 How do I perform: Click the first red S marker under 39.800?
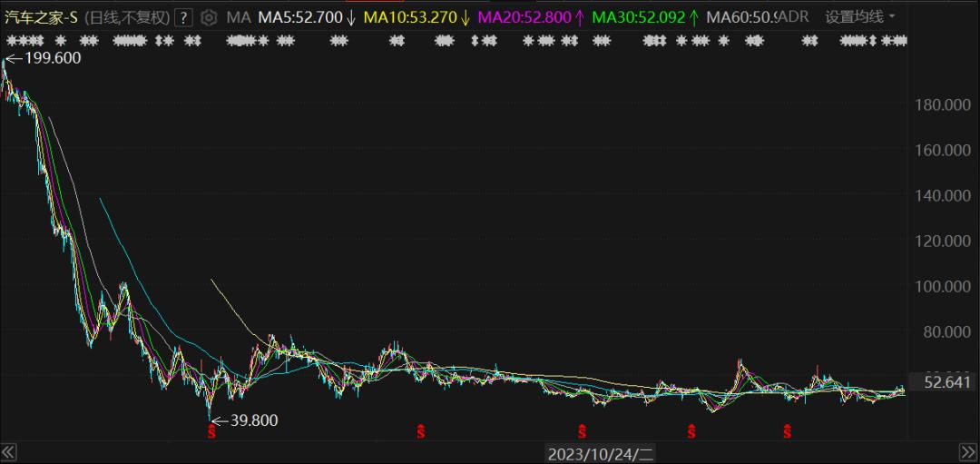coord(211,431)
